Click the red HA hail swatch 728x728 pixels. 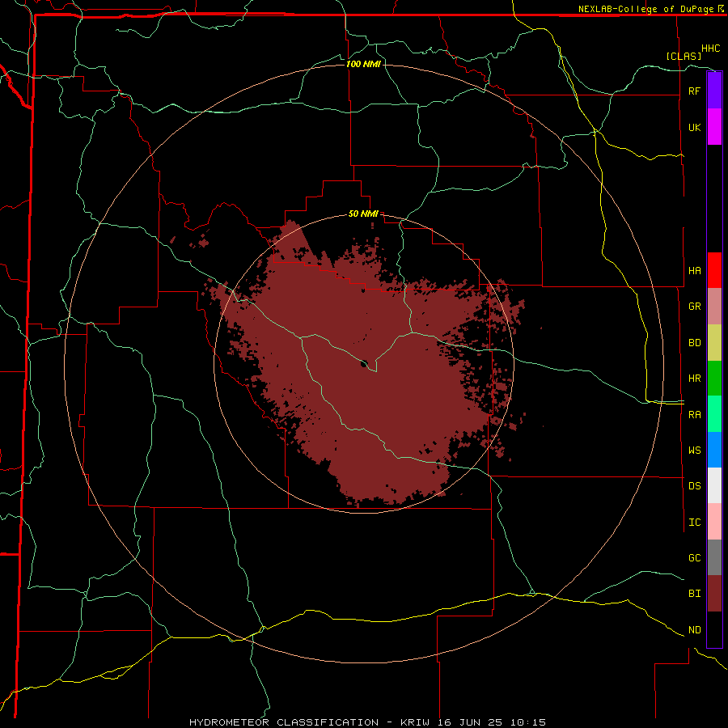(x=714, y=270)
